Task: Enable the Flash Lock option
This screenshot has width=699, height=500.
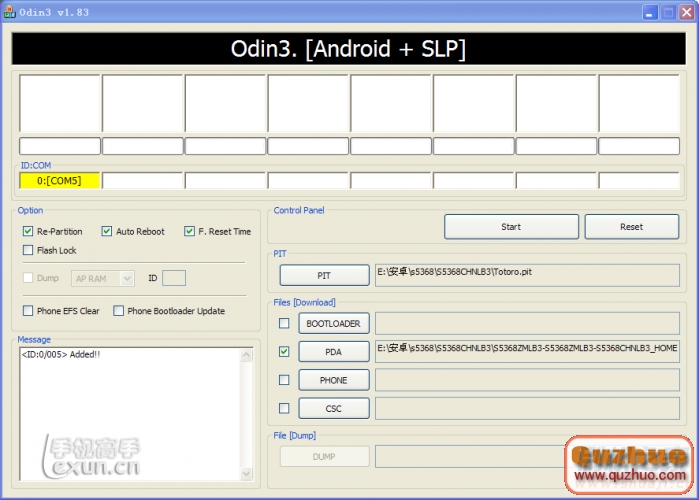Action: point(28,250)
